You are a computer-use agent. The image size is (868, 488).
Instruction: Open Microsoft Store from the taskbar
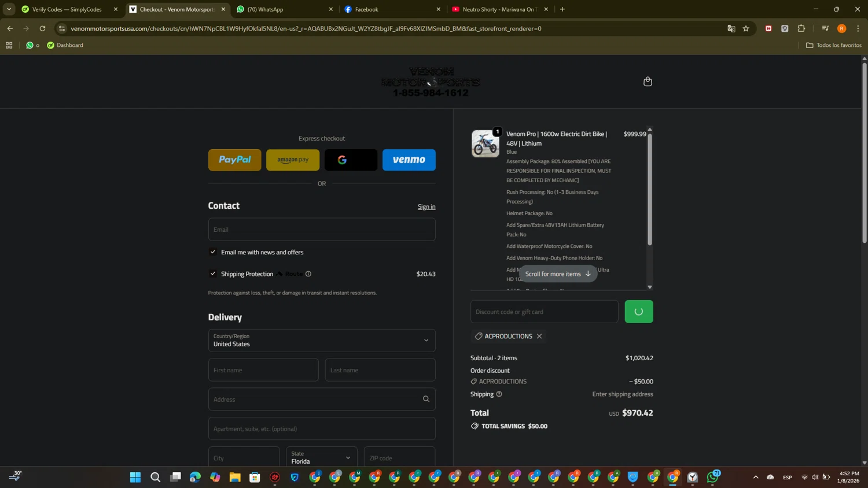255,477
